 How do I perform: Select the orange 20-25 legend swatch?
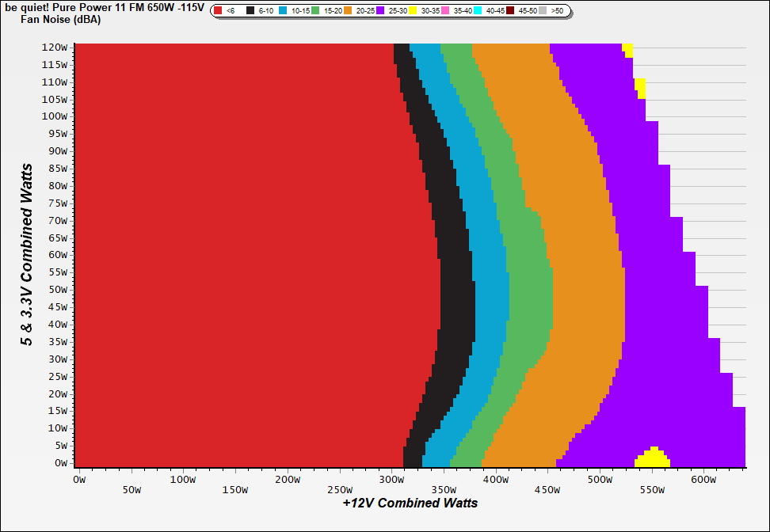tap(349, 11)
